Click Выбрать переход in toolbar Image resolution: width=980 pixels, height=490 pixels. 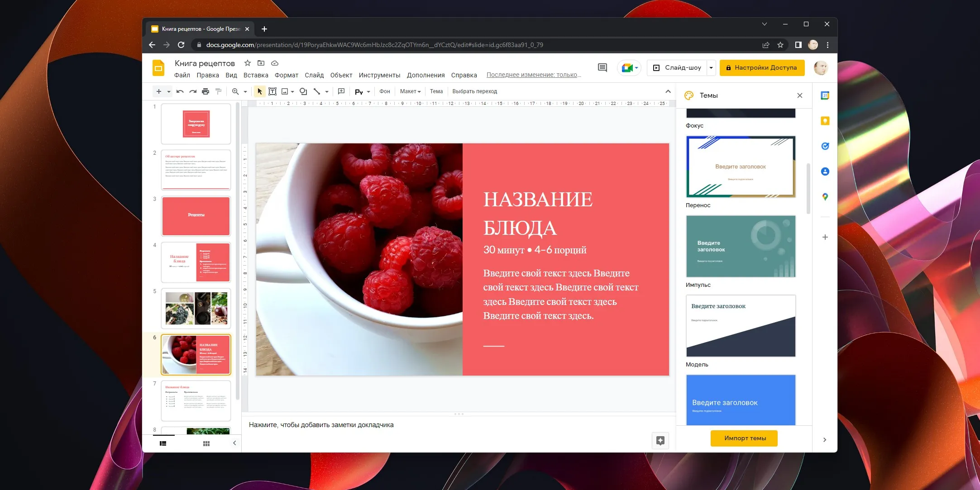pos(475,91)
